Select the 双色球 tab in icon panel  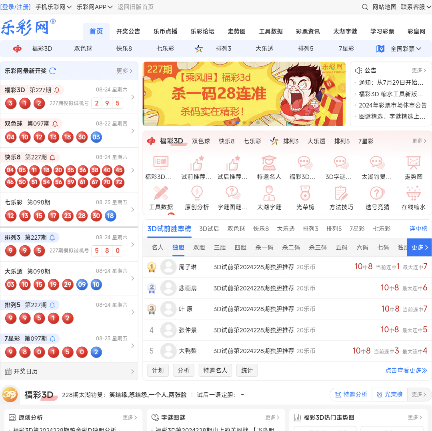201,141
